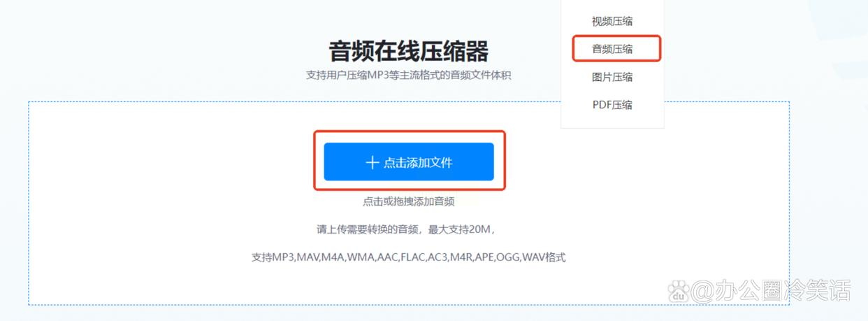Click the 点击或拖拽添加音频 hint text
The width and height of the screenshot is (868, 321).
409,201
